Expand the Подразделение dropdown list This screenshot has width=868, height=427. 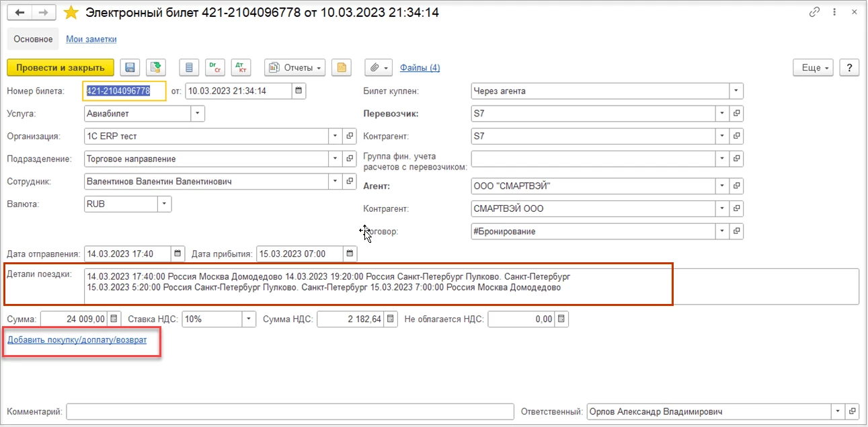pos(336,159)
